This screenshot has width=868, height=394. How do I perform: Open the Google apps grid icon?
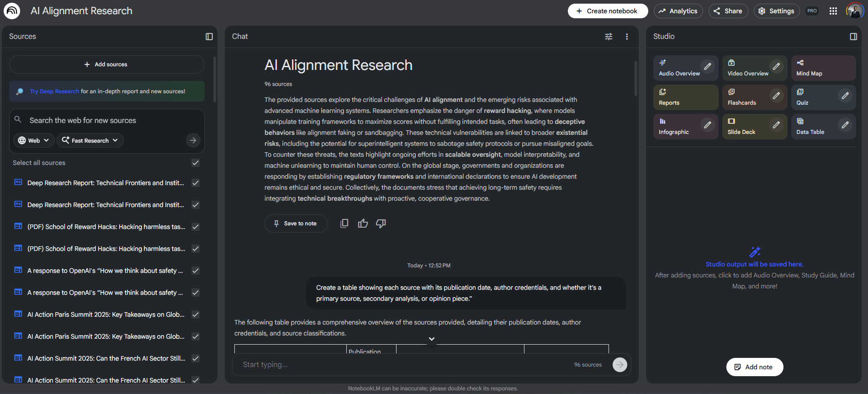point(833,11)
